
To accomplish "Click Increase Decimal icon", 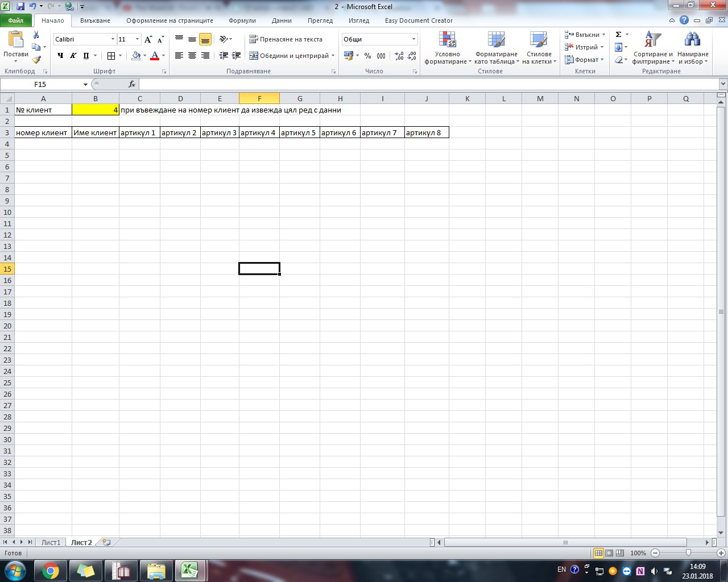I will point(399,56).
